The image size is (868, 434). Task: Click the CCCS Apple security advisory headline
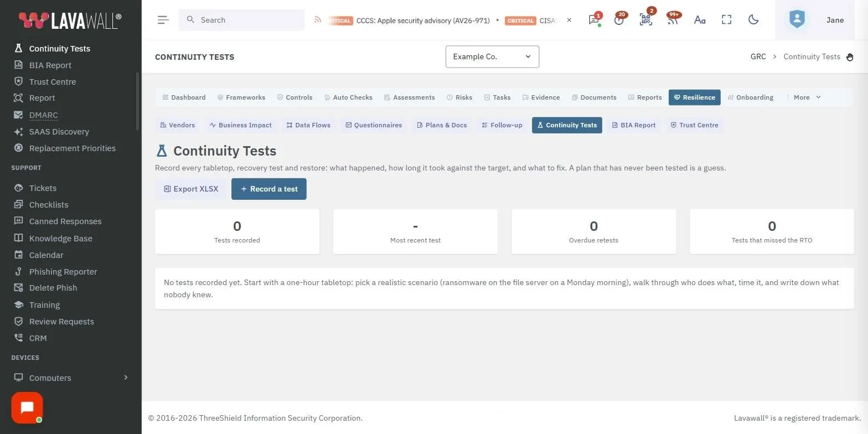[423, 20]
